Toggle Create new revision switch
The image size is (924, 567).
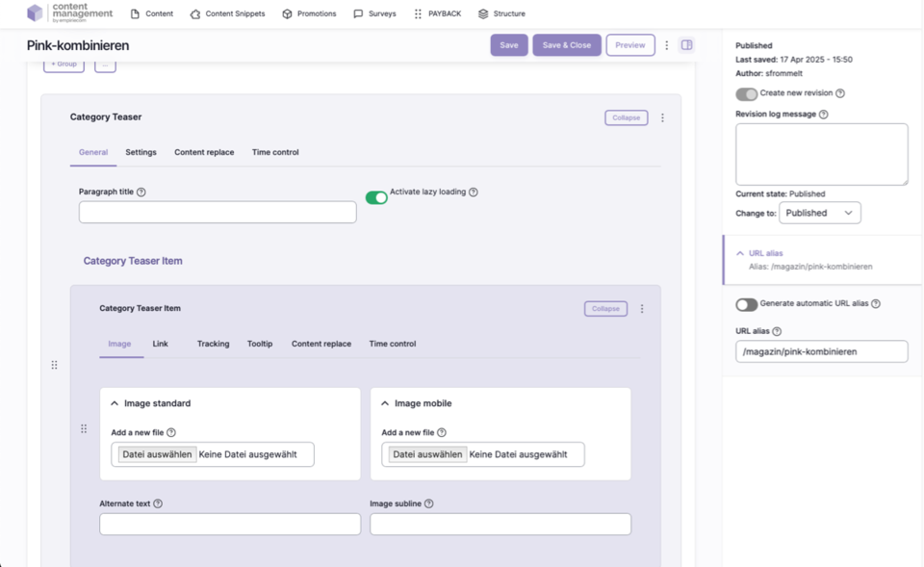coord(746,94)
